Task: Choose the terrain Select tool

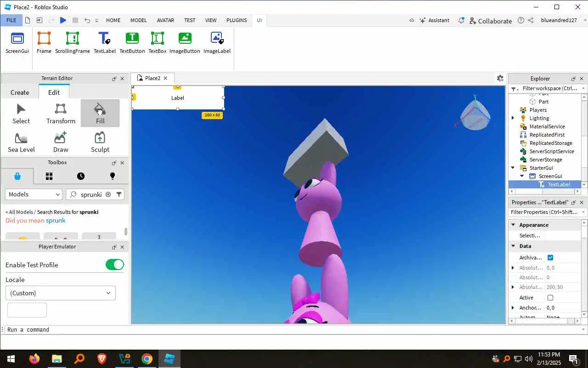Action: pos(21,114)
